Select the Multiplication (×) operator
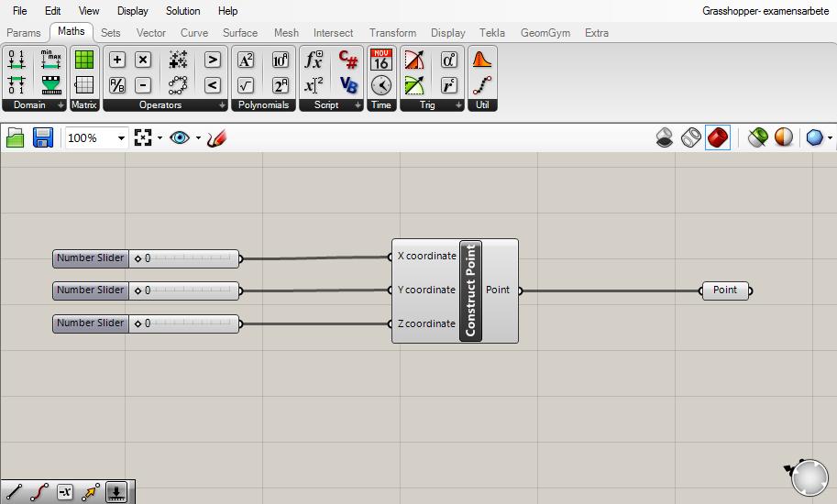The height and width of the screenshot is (504, 837). (x=142, y=60)
